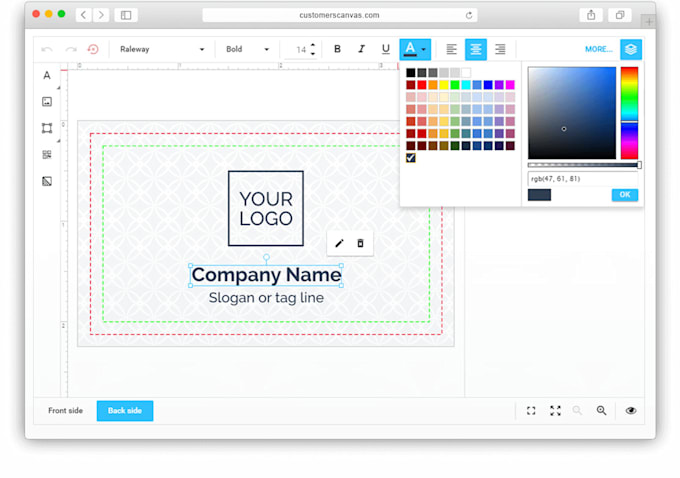Click the redo arrow icon

pyautogui.click(x=71, y=49)
